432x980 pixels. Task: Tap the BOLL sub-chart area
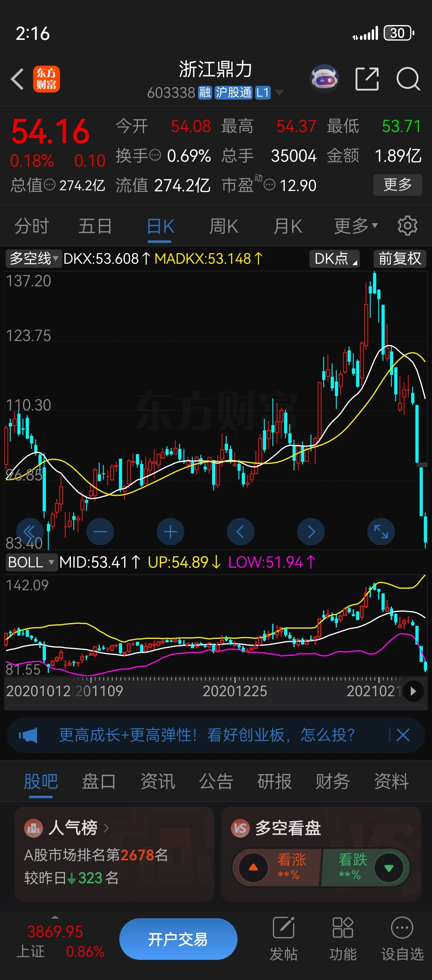[x=216, y=626]
